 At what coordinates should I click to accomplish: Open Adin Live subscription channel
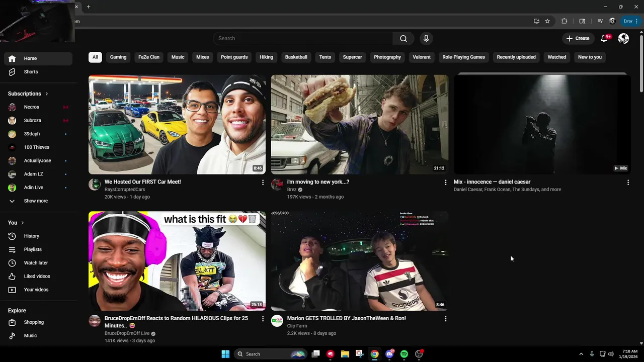(x=38, y=188)
